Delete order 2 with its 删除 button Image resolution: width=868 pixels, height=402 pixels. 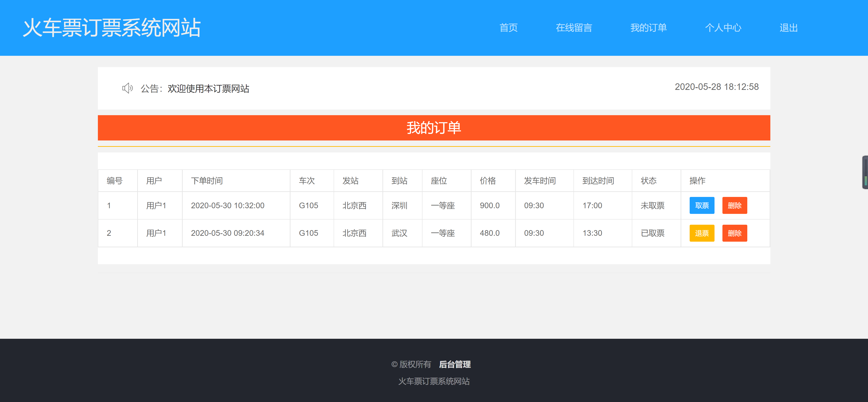(735, 233)
